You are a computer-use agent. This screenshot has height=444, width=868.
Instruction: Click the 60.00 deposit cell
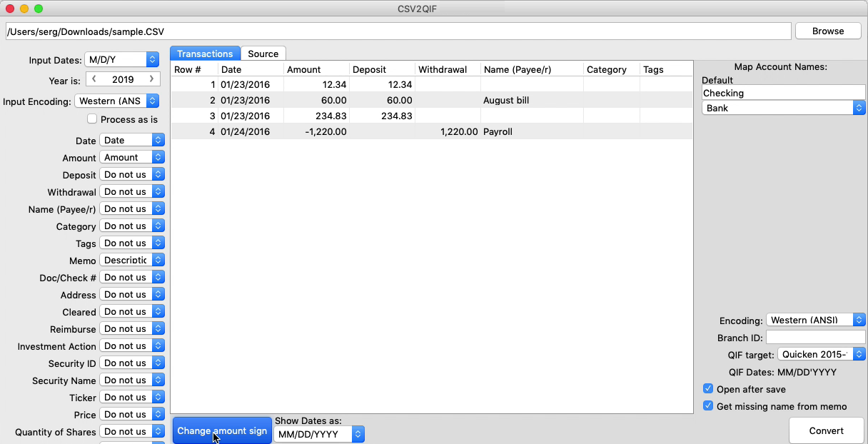tap(382, 101)
